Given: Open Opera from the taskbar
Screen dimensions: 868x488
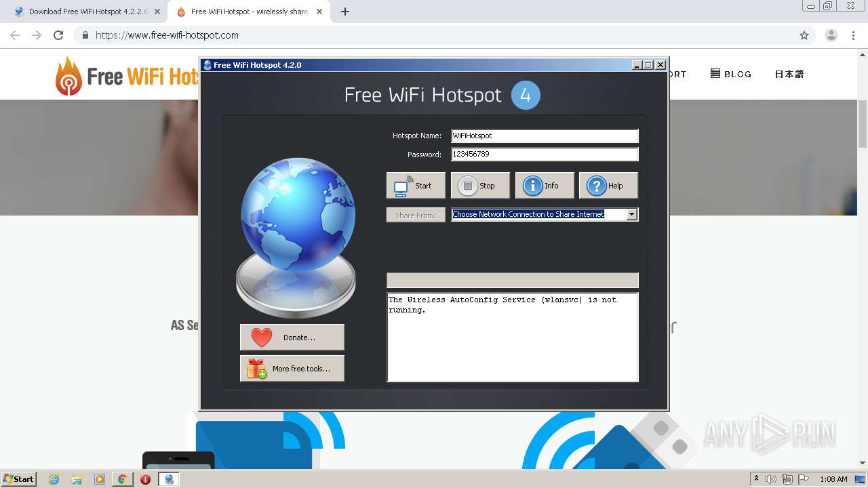Looking at the screenshot, I should coord(145,479).
